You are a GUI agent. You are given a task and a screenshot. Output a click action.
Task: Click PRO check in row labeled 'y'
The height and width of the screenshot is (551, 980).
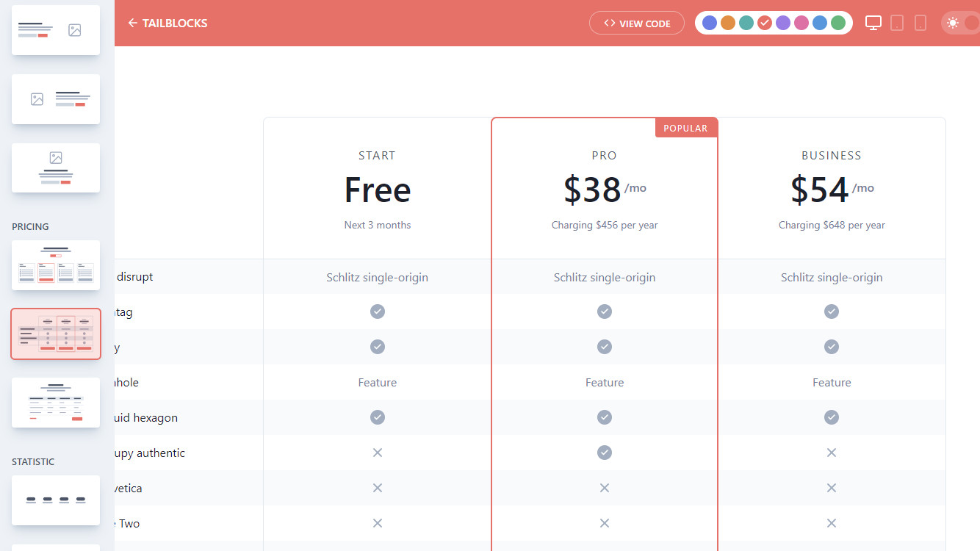click(x=605, y=346)
